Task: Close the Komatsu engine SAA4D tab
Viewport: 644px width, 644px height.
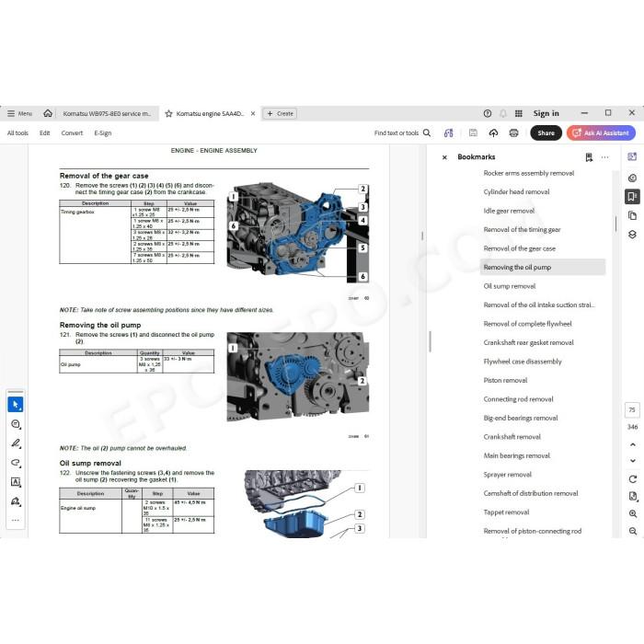Action: [x=253, y=114]
